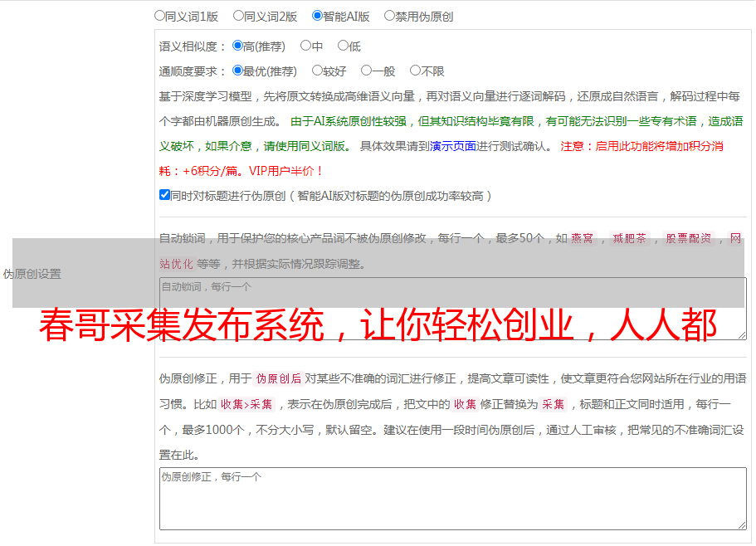This screenshot has width=756, height=546.
Task: Click the 股票配资 example keyword tag
Action: pyautogui.click(x=689, y=238)
